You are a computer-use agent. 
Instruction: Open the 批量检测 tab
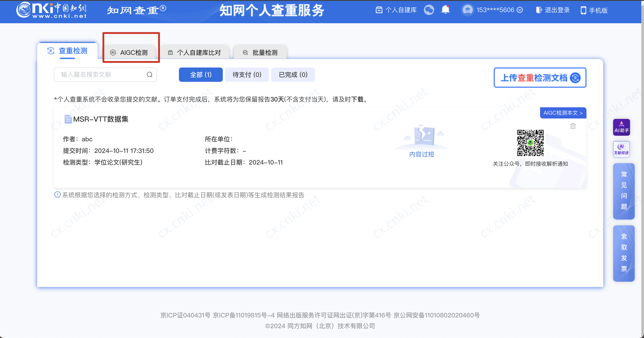(x=260, y=53)
